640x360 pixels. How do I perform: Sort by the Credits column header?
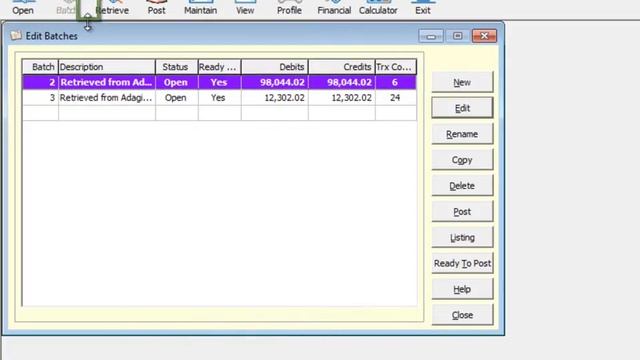[x=342, y=67]
